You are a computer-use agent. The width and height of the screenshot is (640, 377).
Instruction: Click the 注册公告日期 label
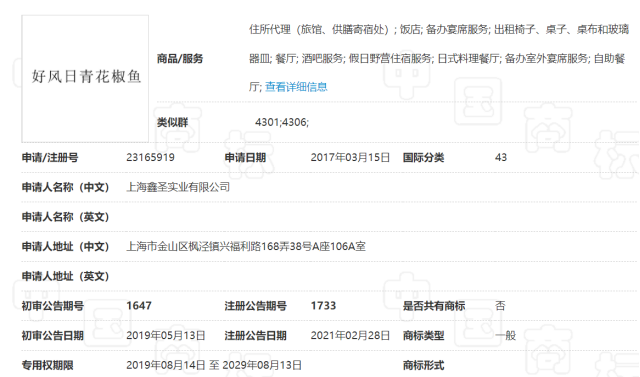[256, 335]
